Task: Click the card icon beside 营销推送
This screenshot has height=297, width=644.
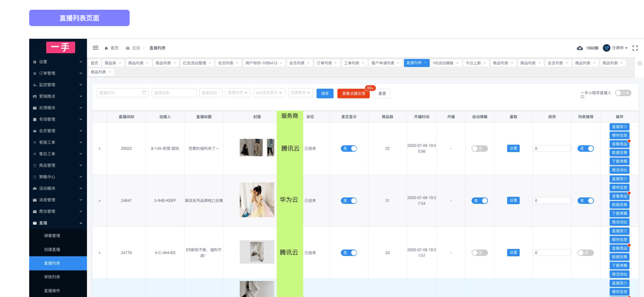Action: click(x=35, y=96)
